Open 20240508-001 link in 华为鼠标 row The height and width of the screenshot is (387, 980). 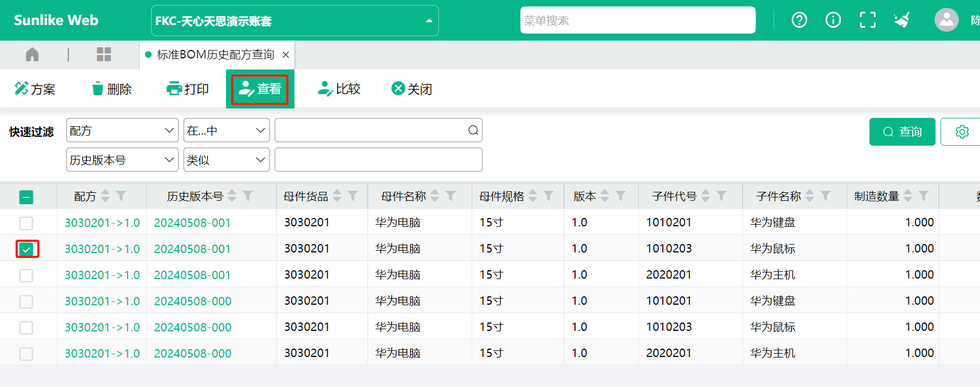pos(192,249)
